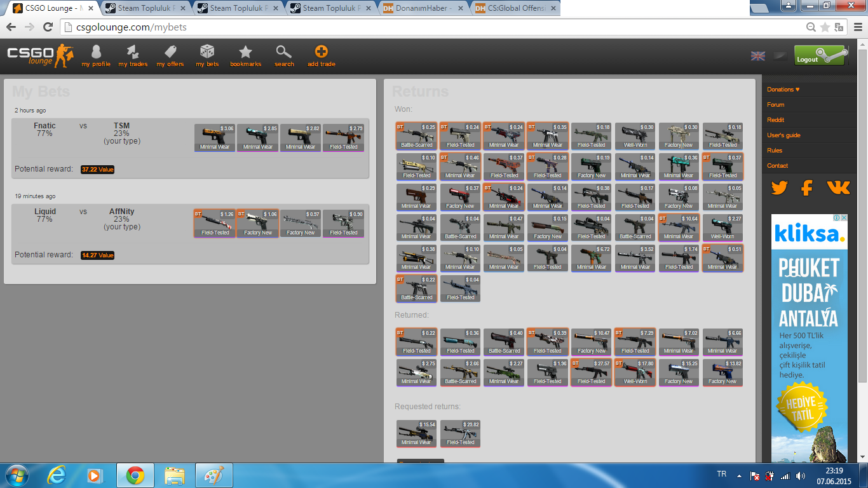Open the Rules link
This screenshot has height=488, width=868.
775,150
